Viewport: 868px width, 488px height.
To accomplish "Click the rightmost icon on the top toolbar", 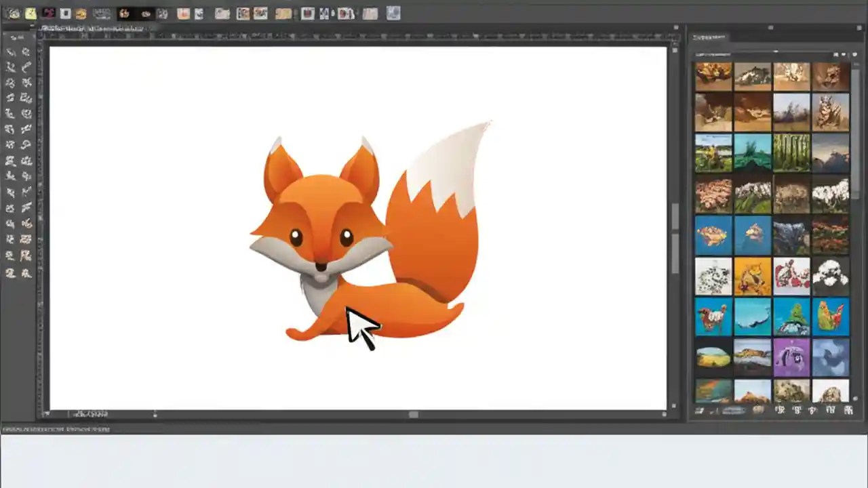I will [x=393, y=13].
